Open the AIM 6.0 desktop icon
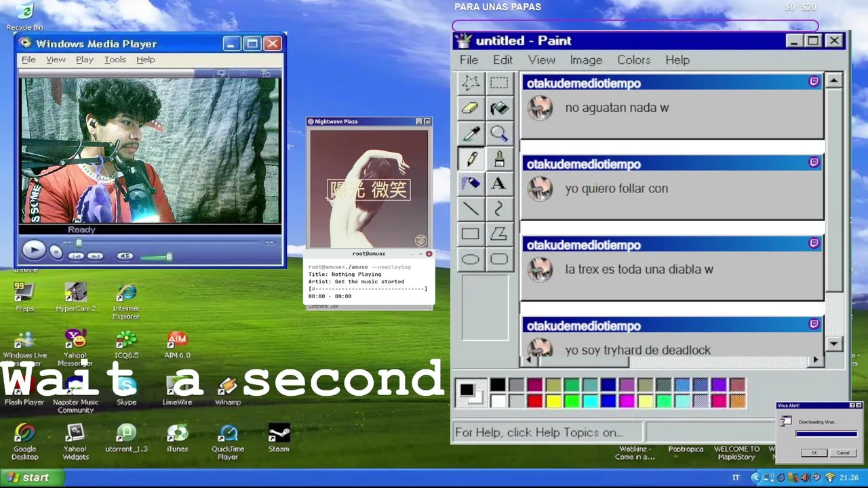 pyautogui.click(x=177, y=344)
